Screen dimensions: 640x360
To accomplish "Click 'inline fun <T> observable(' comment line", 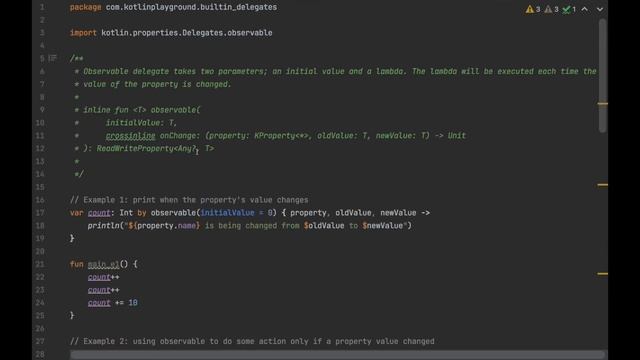I will [142, 110].
